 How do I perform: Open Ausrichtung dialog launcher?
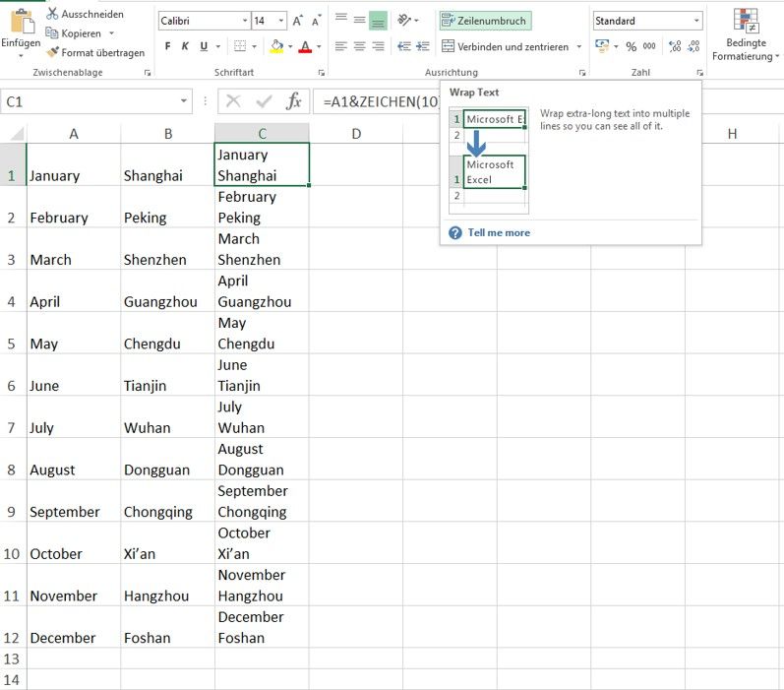[582, 73]
